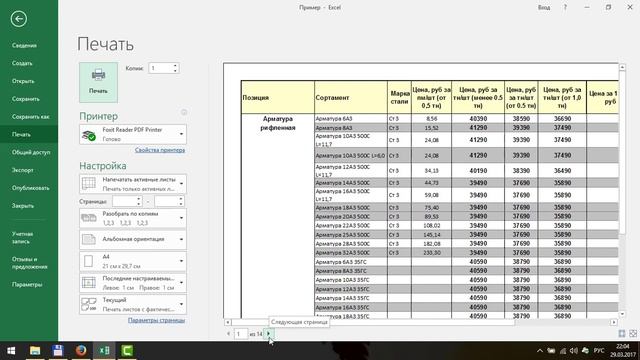Open Учетная запись page
Screen dimensions: 640x360
point(22,238)
